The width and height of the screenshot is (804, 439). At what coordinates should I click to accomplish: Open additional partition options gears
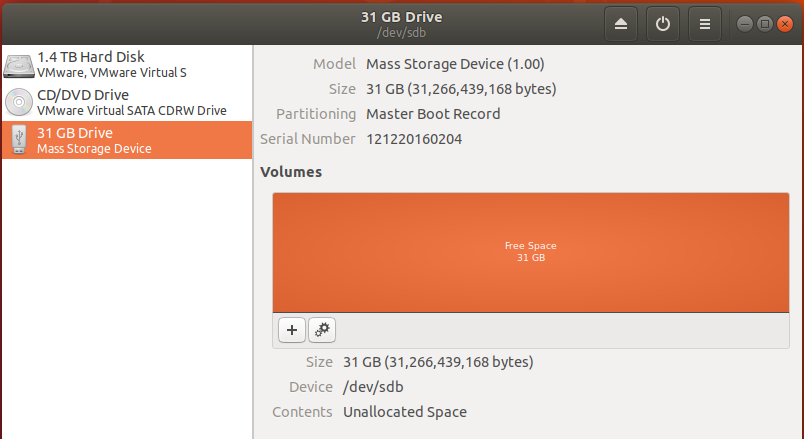pyautogui.click(x=322, y=330)
